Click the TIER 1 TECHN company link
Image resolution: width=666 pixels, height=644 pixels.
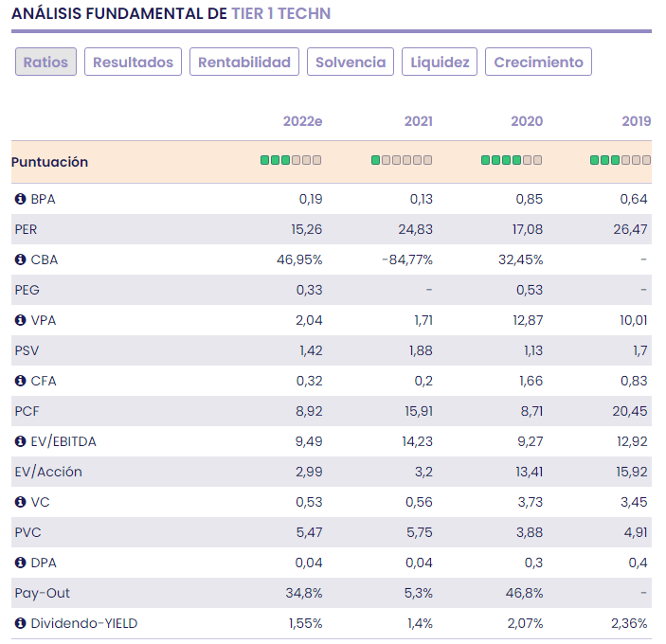click(281, 13)
